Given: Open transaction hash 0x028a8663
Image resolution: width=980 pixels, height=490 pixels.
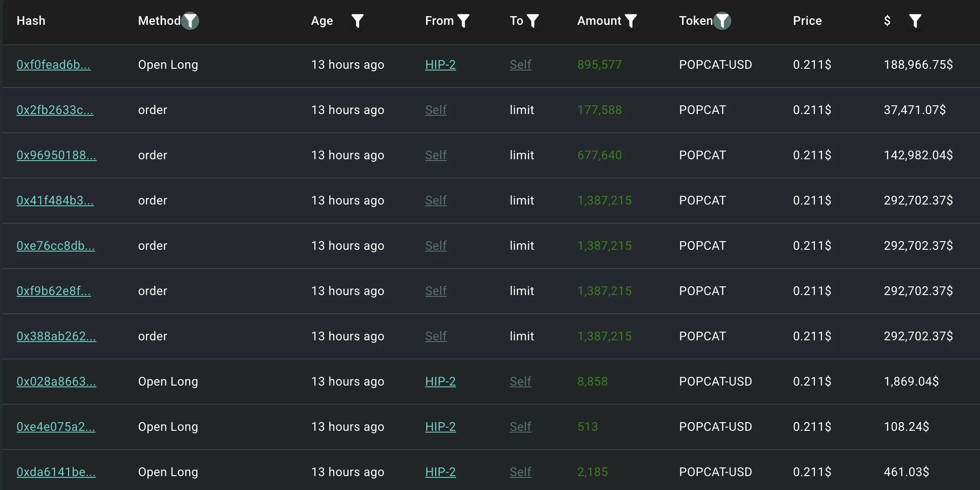Looking at the screenshot, I should point(57,381).
